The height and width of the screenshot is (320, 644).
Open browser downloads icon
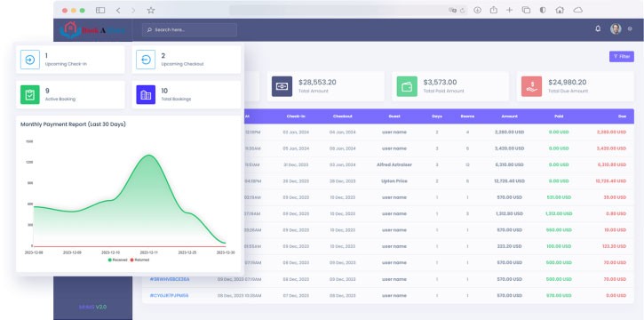(x=477, y=11)
